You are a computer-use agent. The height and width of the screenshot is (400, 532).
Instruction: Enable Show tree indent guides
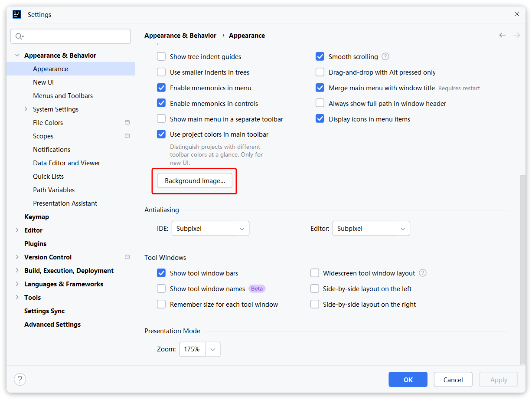point(161,57)
